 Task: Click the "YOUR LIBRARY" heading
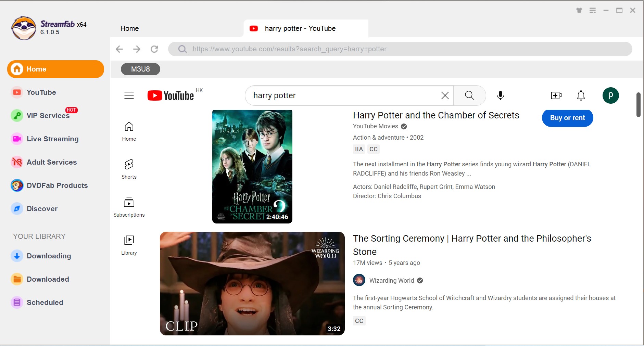point(39,236)
